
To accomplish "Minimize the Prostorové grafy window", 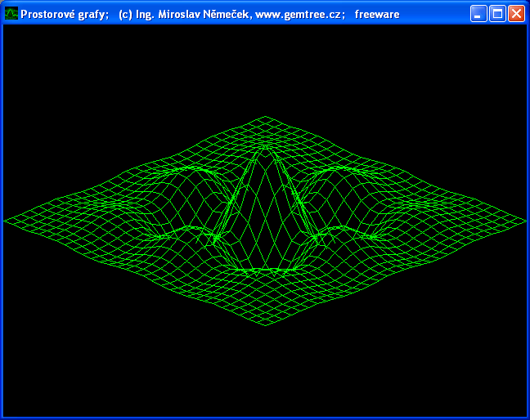I will (x=478, y=14).
